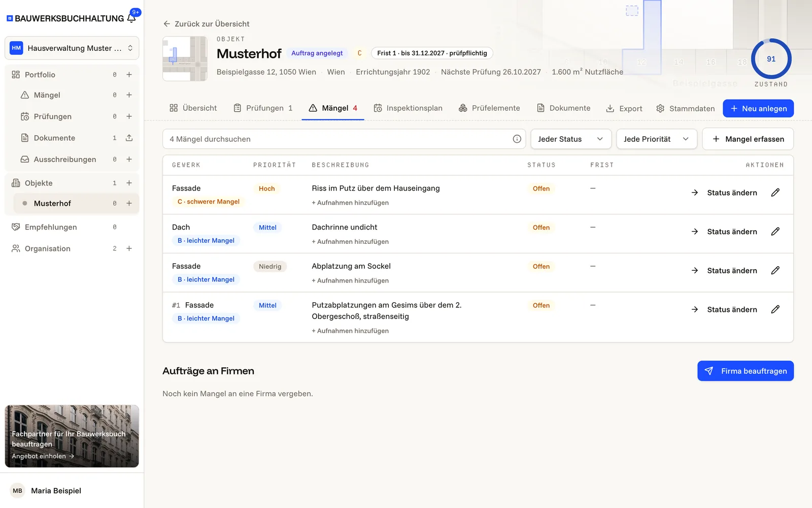Screen dimensions: 812x508
Task: Open the 'Jeder Status' filter dropdown
Action: [571, 139]
